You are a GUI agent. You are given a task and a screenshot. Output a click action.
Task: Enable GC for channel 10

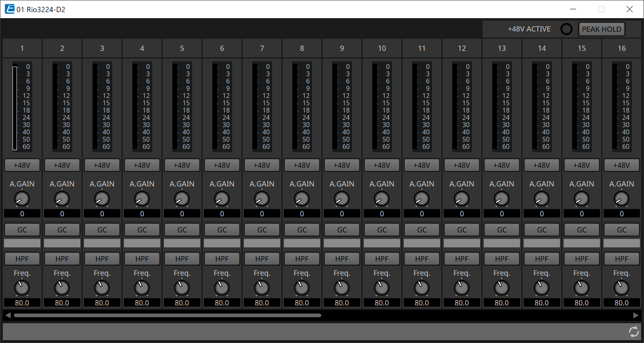pos(382,230)
